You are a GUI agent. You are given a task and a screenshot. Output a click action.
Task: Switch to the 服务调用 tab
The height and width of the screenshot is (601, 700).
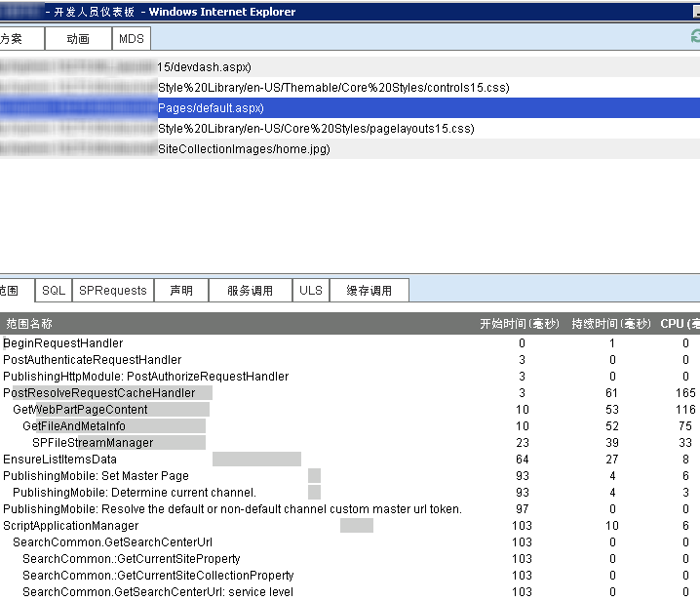pos(250,291)
